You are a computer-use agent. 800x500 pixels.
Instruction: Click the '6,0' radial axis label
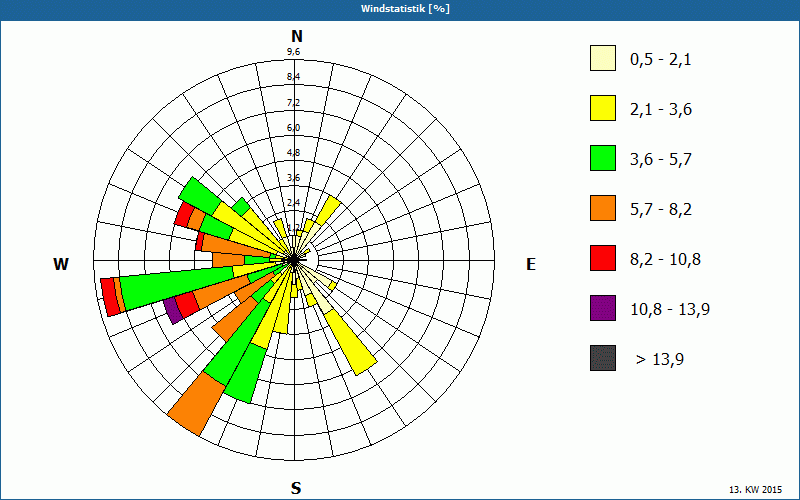point(293,128)
